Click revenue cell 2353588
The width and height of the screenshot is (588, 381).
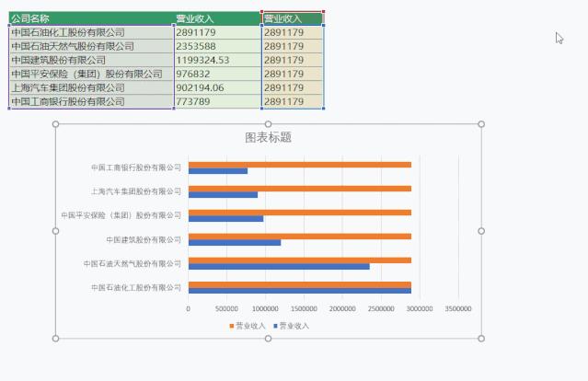217,46
